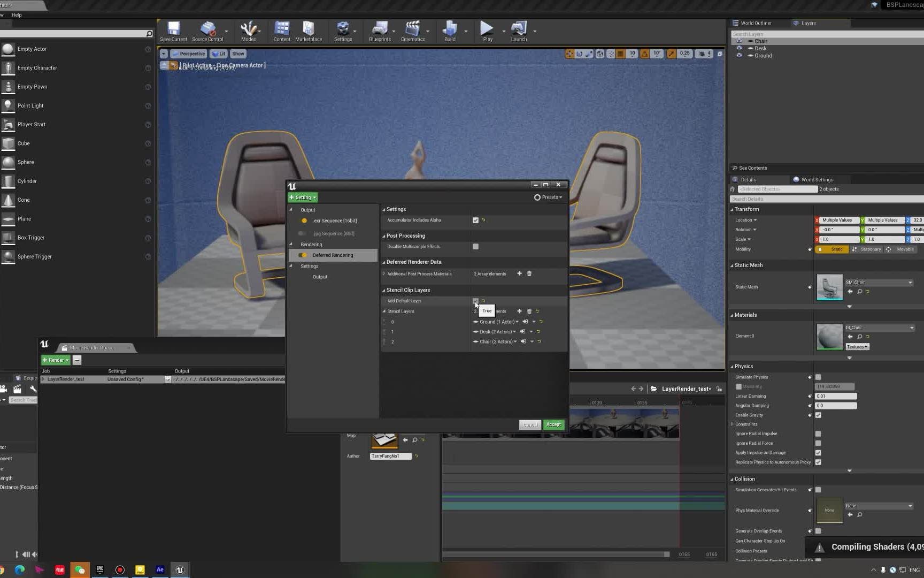Click the magnifier to browse to SM_Chair asset

859,292
